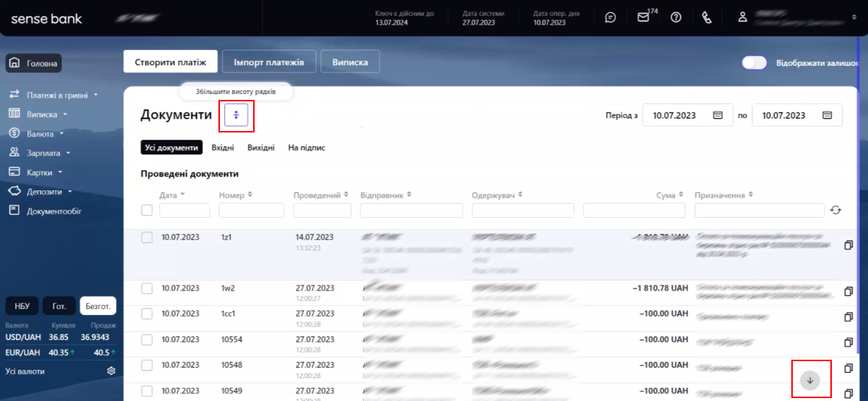
Task: Copy document 10548
Action: coord(849,368)
